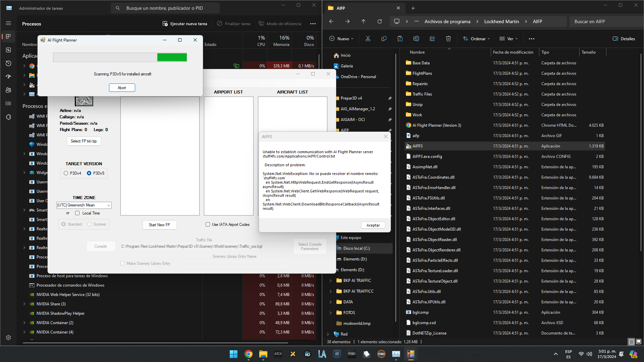Open Services icon in Task Manager sidebar

pyautogui.click(x=8, y=117)
